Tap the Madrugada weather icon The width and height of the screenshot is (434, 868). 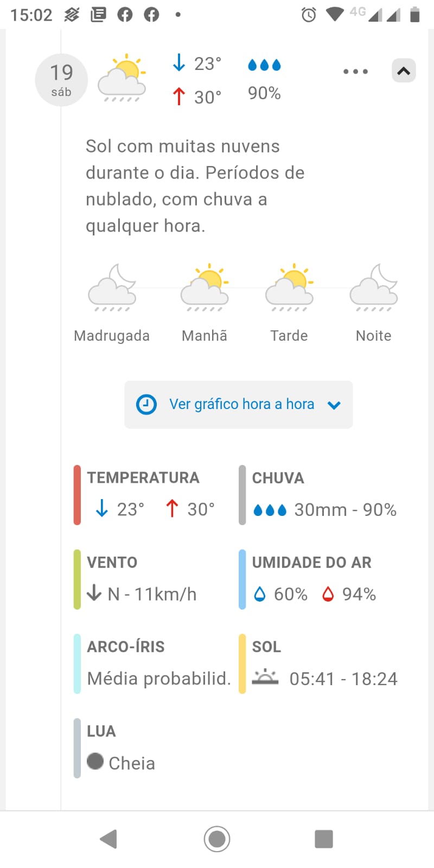tap(112, 288)
